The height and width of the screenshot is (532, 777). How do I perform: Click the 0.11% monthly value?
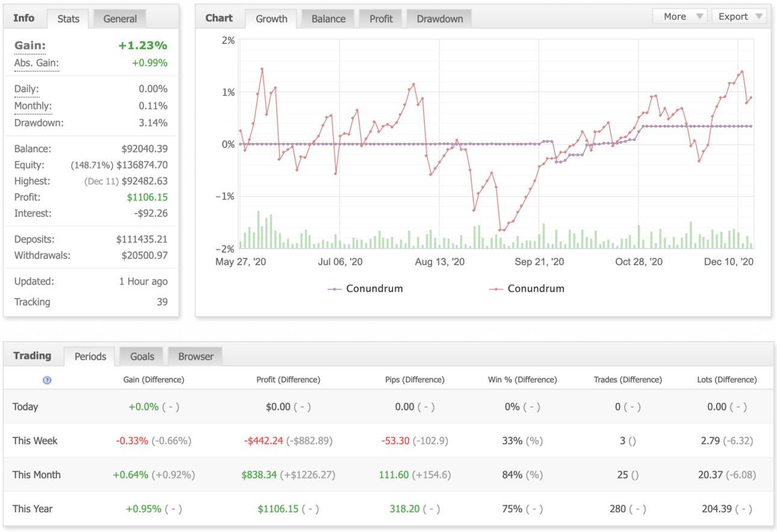[x=153, y=106]
